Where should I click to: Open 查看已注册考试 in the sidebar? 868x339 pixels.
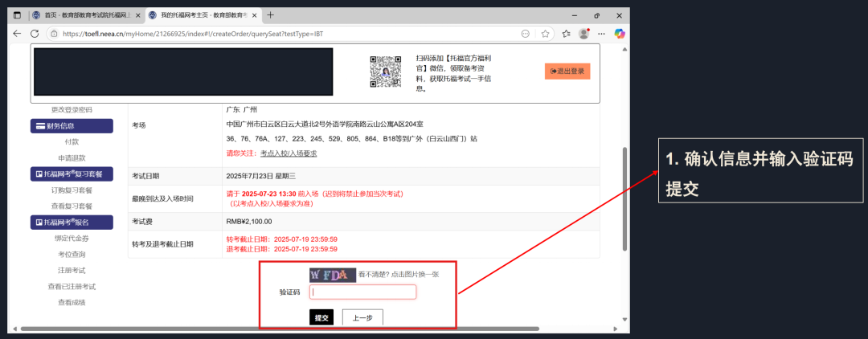click(72, 287)
